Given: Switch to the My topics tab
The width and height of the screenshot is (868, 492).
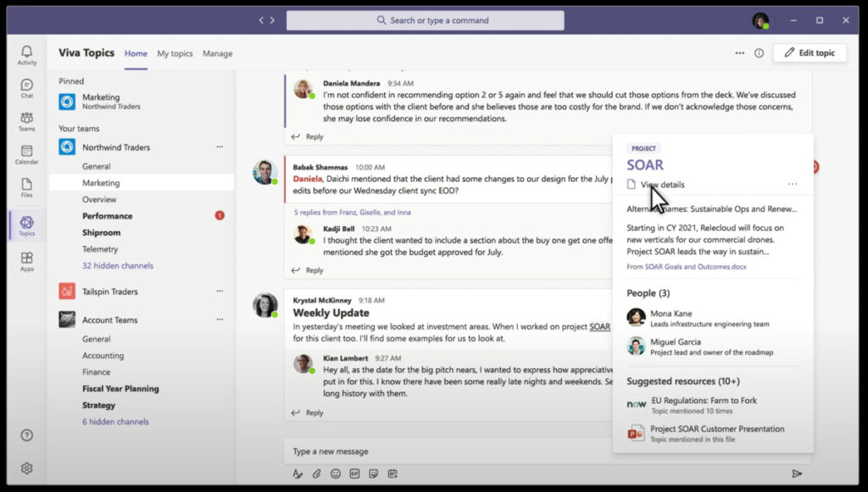Looking at the screenshot, I should 175,53.
